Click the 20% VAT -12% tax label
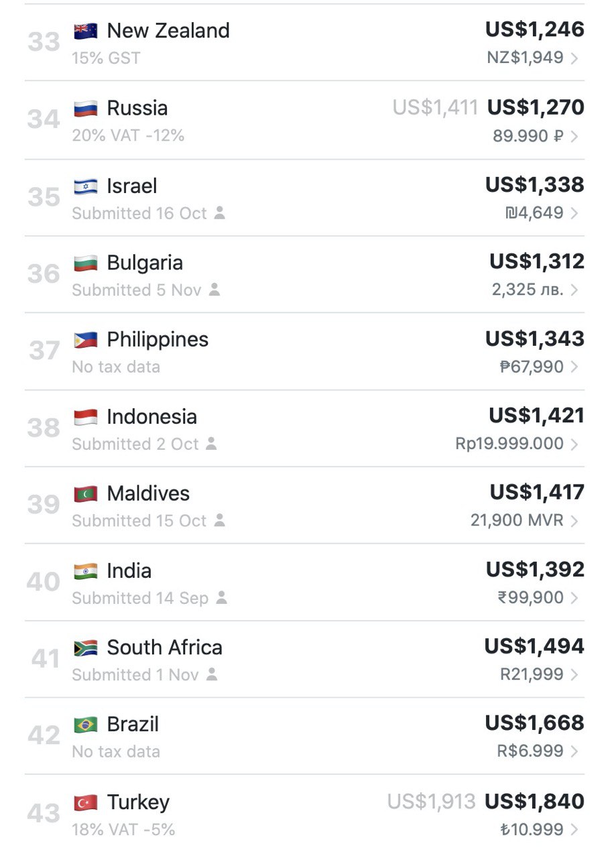Screen dimensions: 616x858 click(128, 135)
